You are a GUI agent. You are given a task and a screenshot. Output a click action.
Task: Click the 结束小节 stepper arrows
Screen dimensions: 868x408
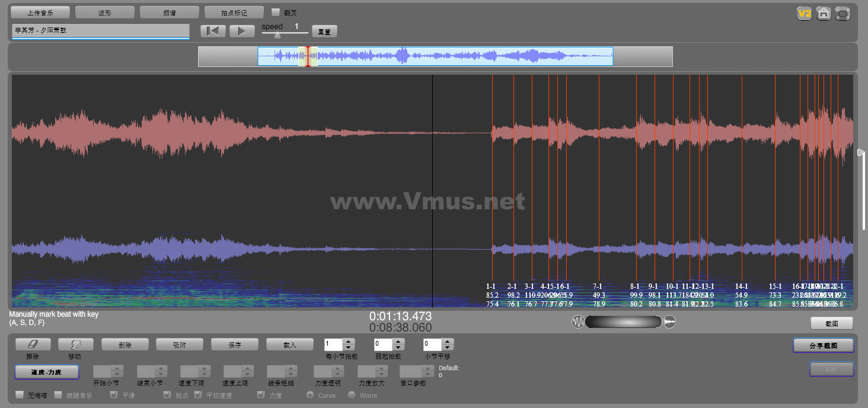click(x=161, y=371)
